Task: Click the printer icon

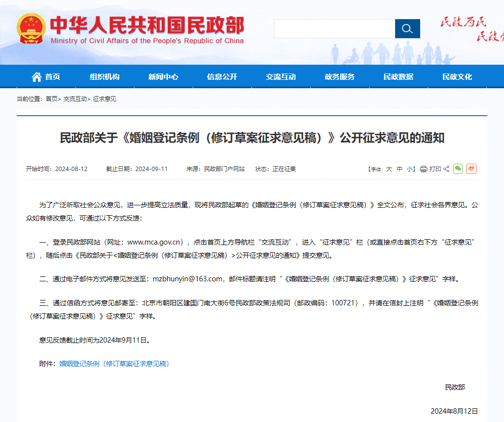Action: (x=424, y=169)
